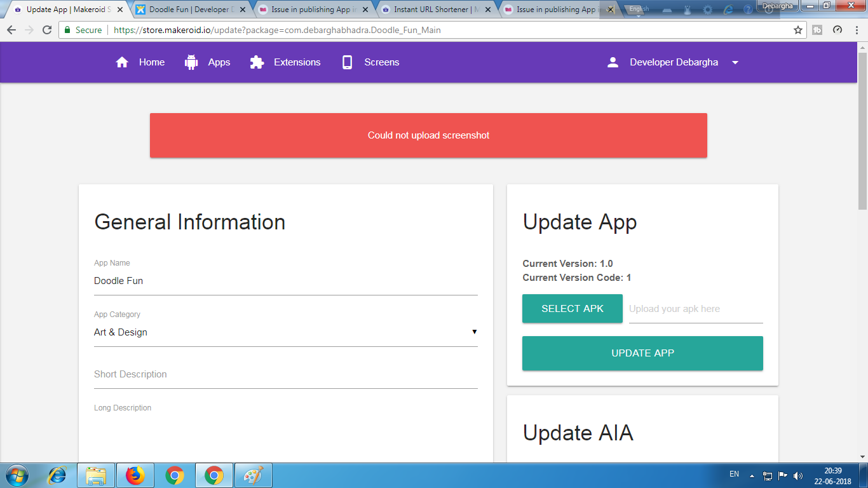The width and height of the screenshot is (868, 488).
Task: Open Firefox from the taskbar
Action: pos(135,475)
